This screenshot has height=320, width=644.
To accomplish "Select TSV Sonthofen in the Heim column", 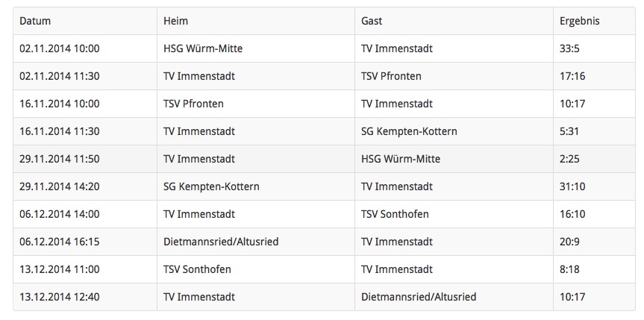I will point(197,269).
